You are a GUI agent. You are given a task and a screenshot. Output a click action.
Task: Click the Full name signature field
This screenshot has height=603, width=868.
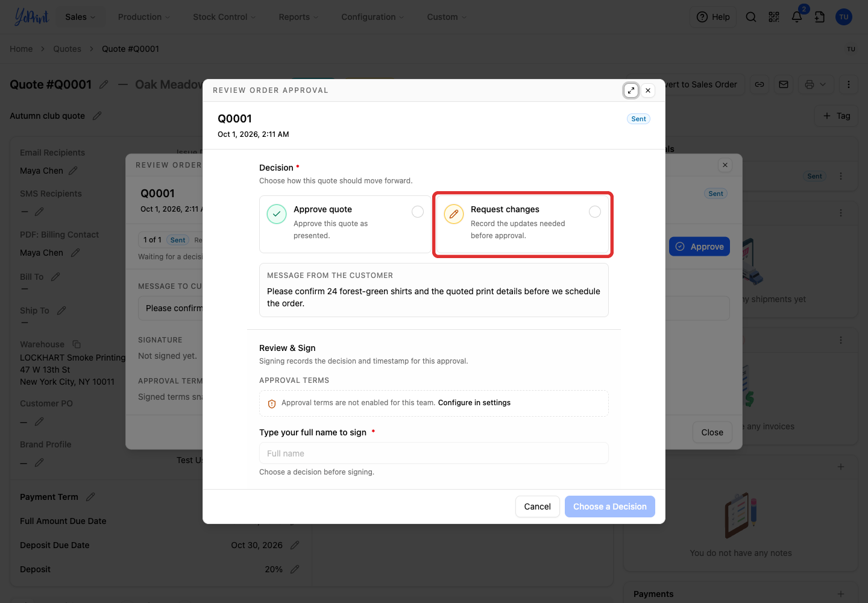click(x=434, y=453)
